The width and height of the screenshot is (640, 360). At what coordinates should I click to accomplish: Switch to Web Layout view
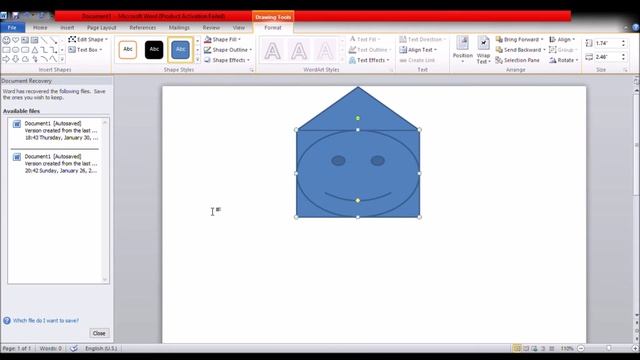[x=534, y=349]
